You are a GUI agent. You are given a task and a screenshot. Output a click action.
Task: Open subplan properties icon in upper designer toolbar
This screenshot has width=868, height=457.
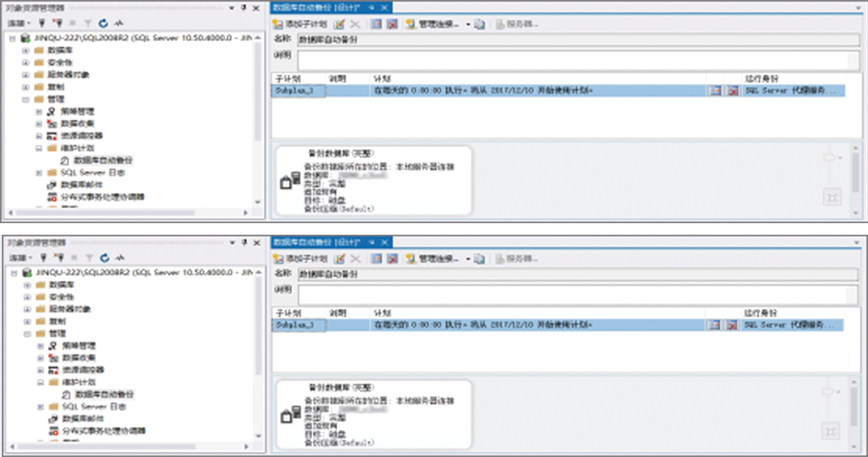pyautogui.click(x=340, y=24)
